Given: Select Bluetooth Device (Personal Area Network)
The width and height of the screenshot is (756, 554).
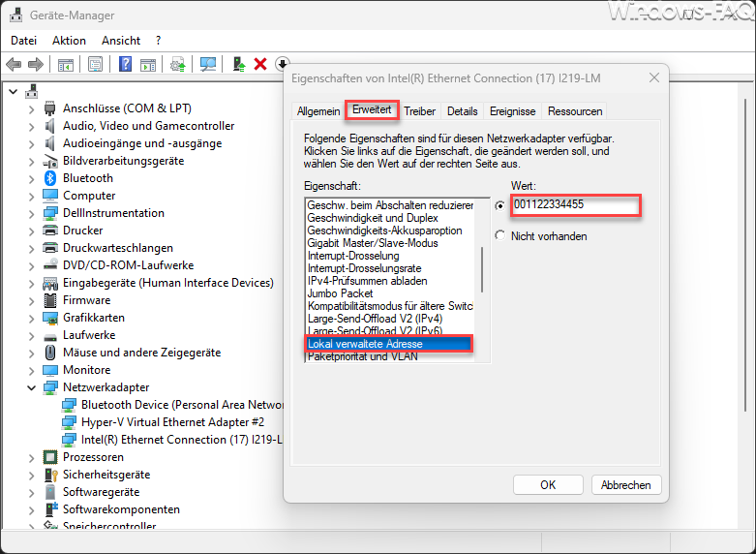Looking at the screenshot, I should tap(182, 405).
